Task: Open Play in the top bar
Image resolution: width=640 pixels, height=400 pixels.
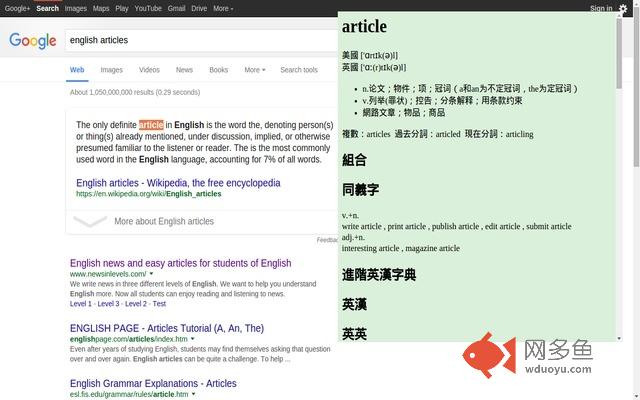Action: [122, 8]
